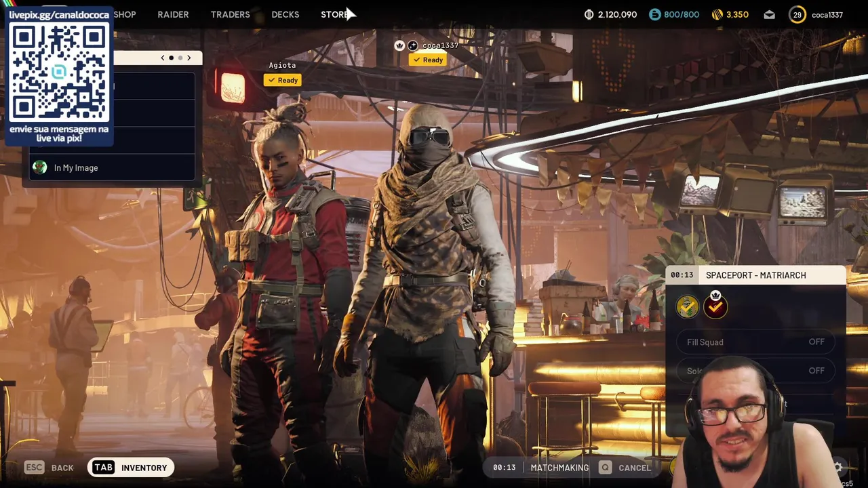The height and width of the screenshot is (488, 868).
Task: Switch to the TRADERS tab
Action: click(x=230, y=14)
